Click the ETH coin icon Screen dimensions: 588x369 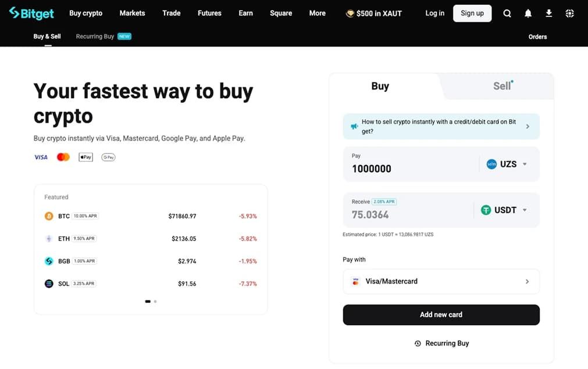pyautogui.click(x=49, y=239)
